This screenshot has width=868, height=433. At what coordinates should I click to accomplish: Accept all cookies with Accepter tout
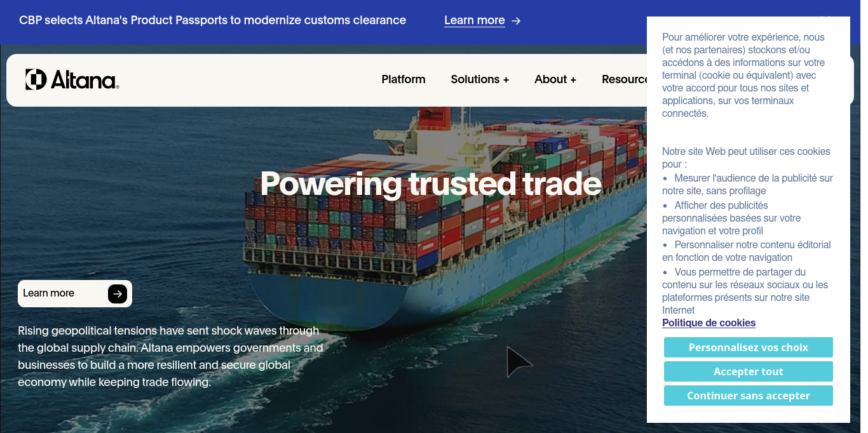pyautogui.click(x=749, y=371)
